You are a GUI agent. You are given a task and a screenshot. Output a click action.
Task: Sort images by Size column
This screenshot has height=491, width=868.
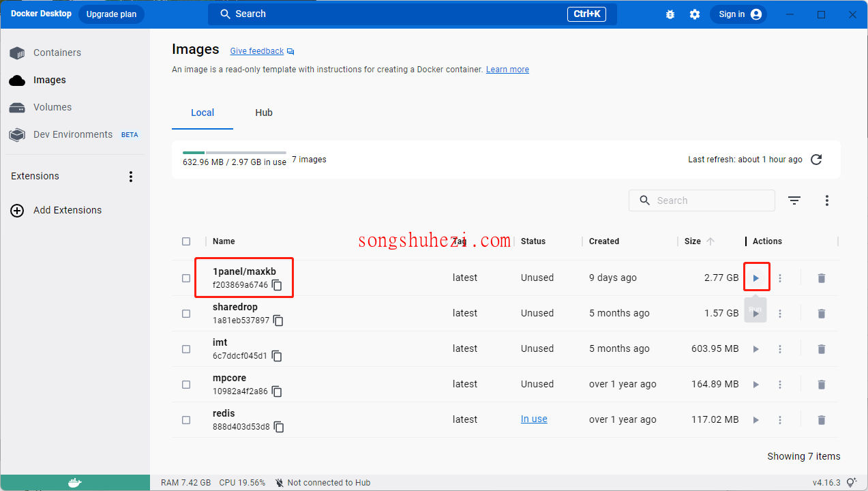coord(700,241)
